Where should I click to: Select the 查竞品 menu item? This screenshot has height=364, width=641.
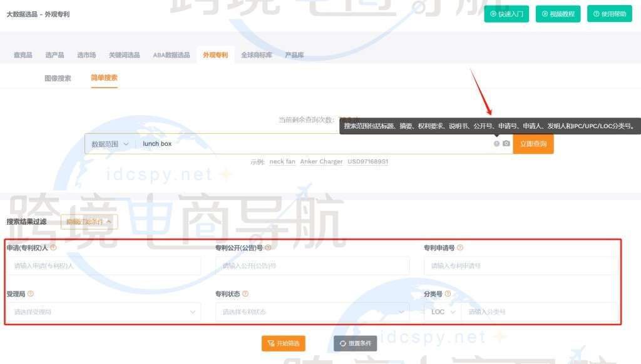22,55
